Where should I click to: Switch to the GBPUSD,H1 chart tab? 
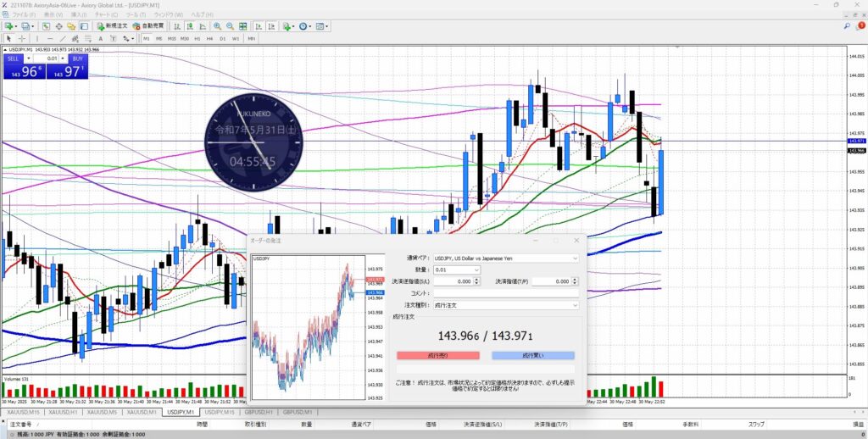259,413
